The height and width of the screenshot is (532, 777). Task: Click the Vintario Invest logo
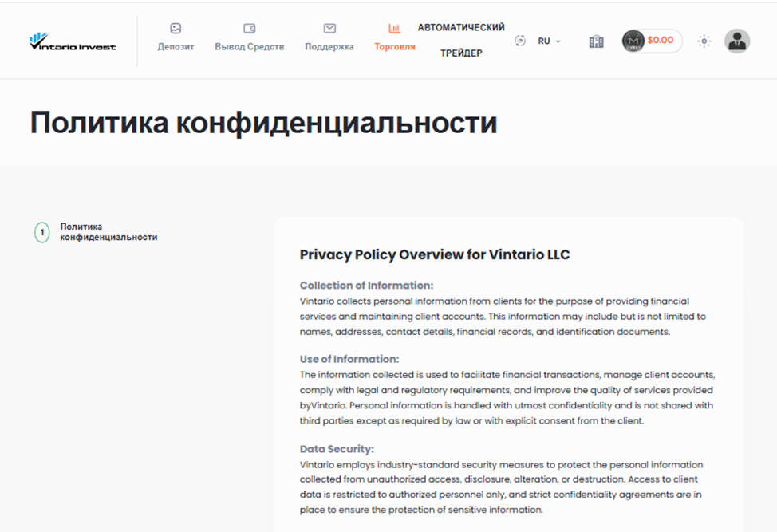pyautogui.click(x=72, y=41)
